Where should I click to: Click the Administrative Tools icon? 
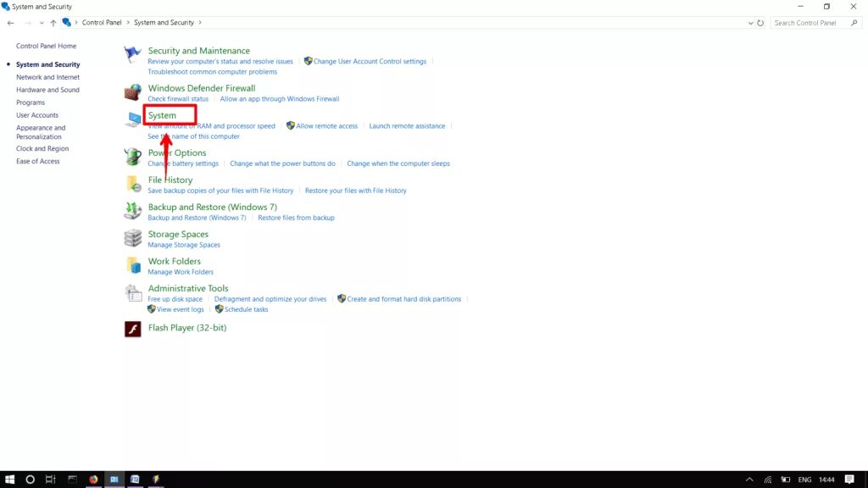coord(133,292)
